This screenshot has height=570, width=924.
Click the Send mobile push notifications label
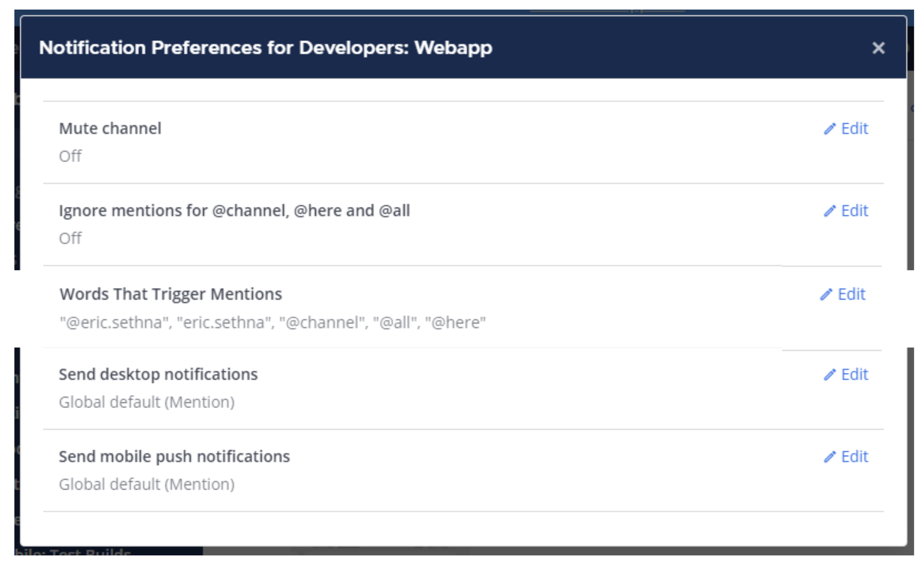coord(175,456)
